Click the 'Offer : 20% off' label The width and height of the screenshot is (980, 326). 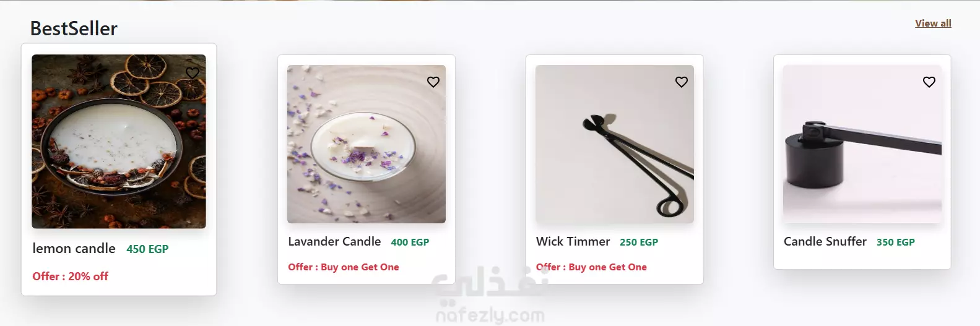pos(70,277)
